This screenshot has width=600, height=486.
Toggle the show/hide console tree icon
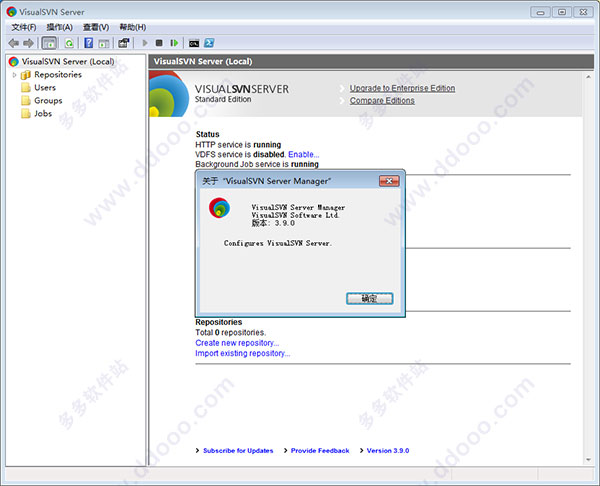coord(49,43)
